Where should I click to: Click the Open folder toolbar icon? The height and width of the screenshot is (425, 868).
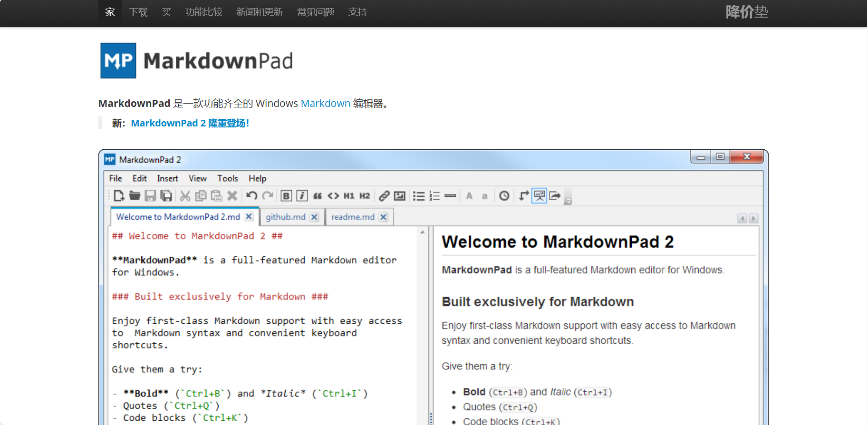coord(135,195)
